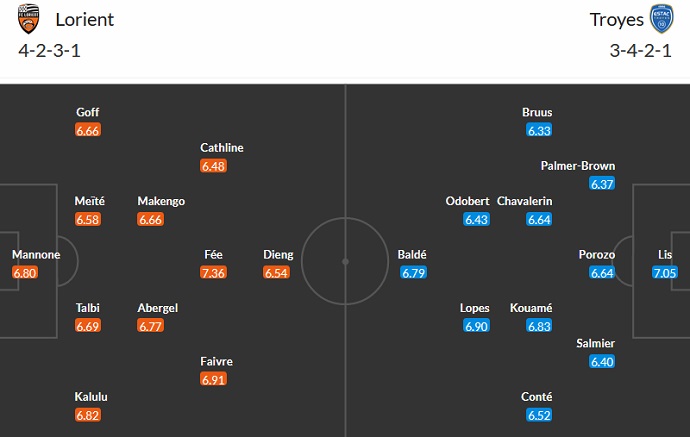Open Dieng's player name
The height and width of the screenshot is (437, 690).
278,255
